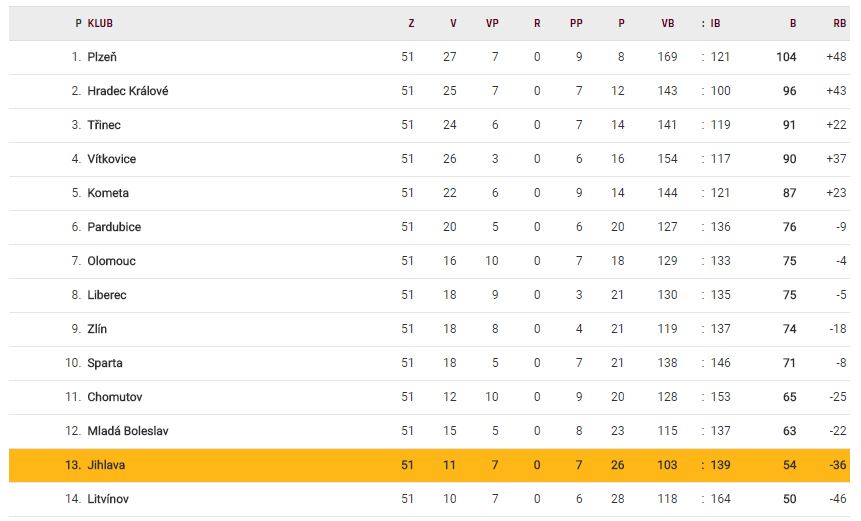The height and width of the screenshot is (521, 861).
Task: Click Plzeň's points total of 104
Action: coord(786,57)
